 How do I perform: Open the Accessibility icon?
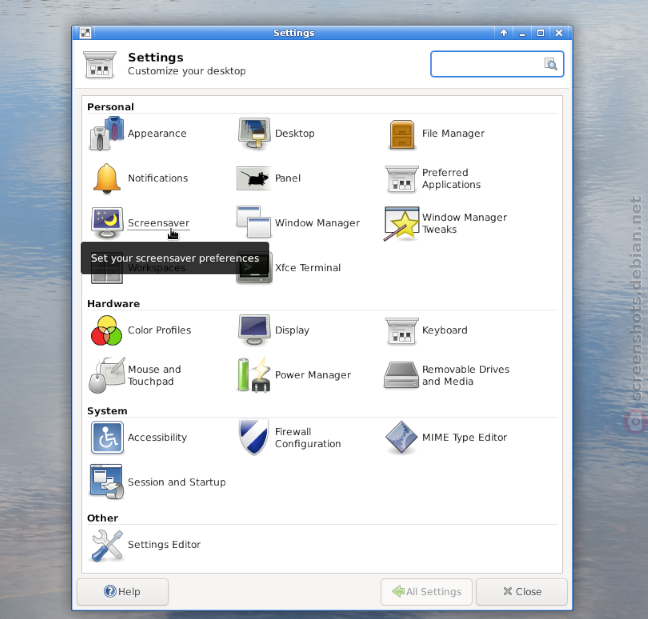click(x=107, y=438)
